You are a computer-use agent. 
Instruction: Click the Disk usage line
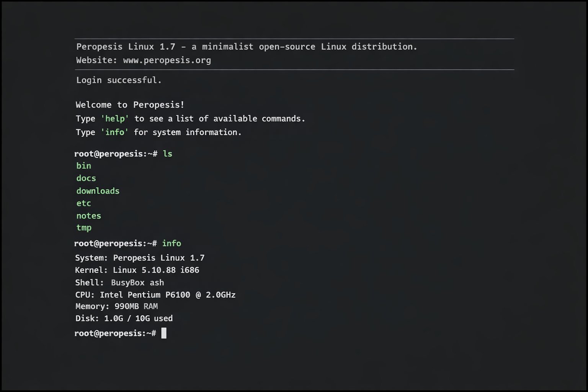tap(124, 318)
